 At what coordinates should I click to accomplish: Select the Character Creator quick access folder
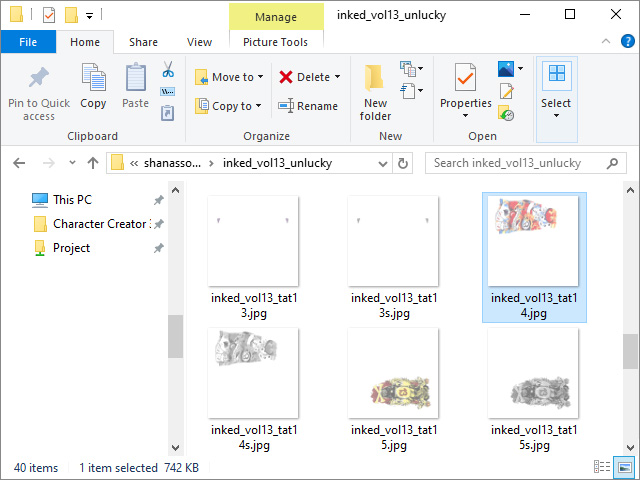[x=99, y=224]
